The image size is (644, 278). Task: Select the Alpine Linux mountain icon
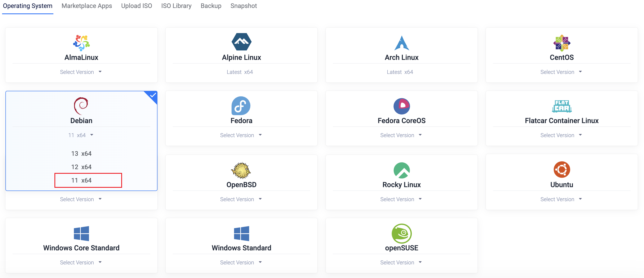pos(241,42)
